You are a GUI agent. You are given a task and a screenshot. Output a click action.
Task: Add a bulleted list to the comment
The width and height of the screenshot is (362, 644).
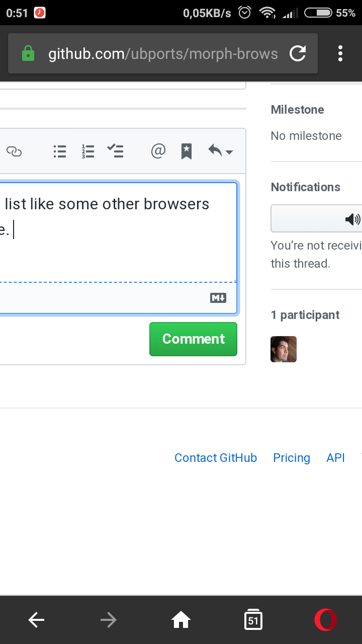click(59, 151)
